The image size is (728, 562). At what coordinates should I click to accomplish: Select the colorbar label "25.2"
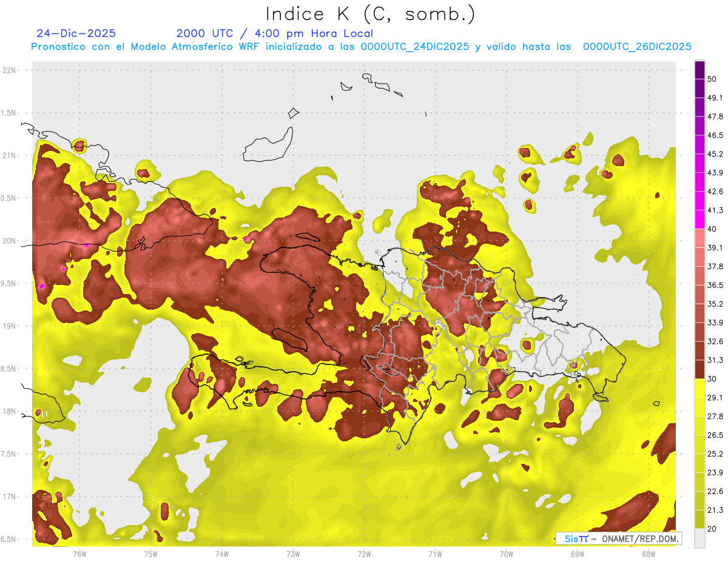(x=715, y=454)
